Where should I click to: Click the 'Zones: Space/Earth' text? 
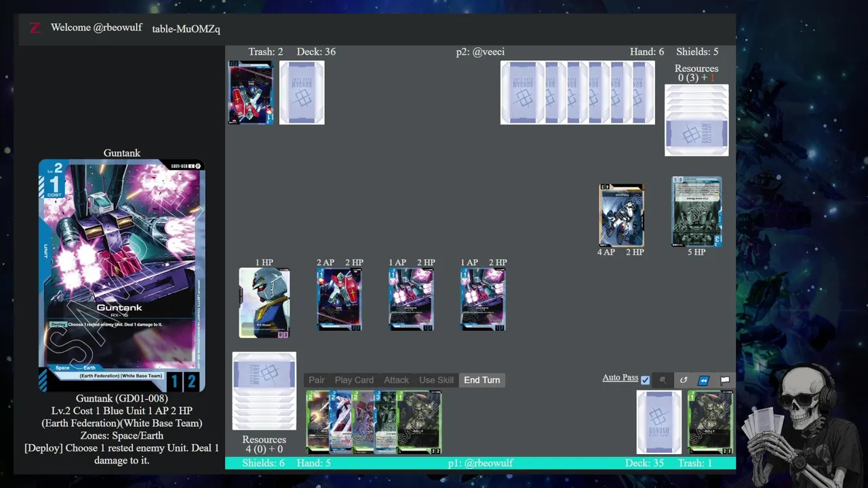122,435
